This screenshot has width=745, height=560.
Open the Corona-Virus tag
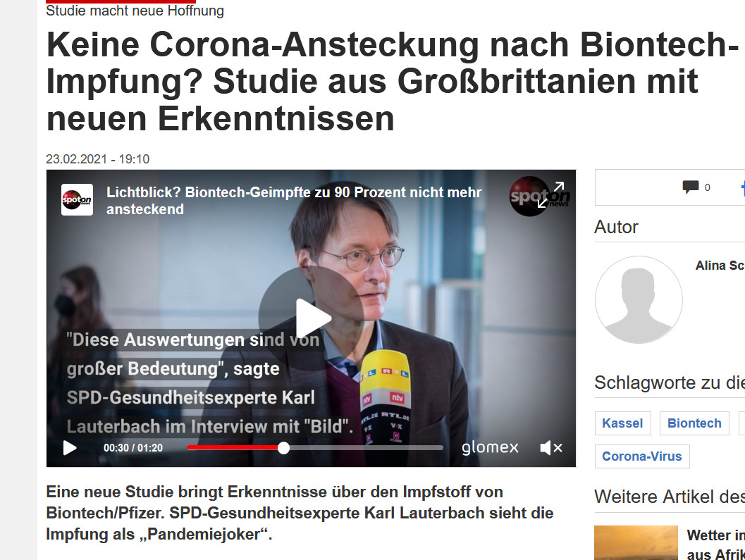point(642,456)
